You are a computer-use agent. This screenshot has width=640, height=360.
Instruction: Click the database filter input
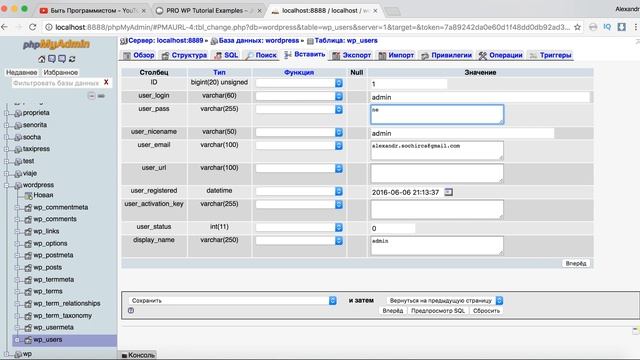click(x=56, y=83)
